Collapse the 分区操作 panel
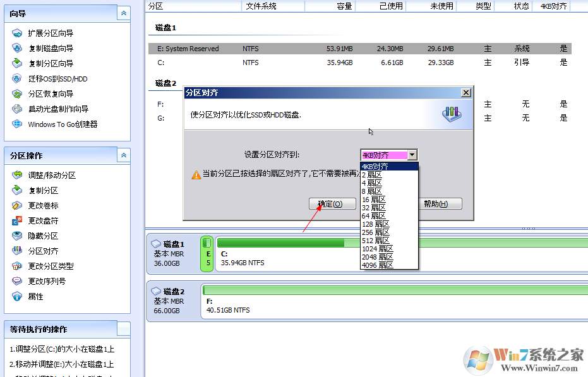588x377 pixels. tap(124, 155)
